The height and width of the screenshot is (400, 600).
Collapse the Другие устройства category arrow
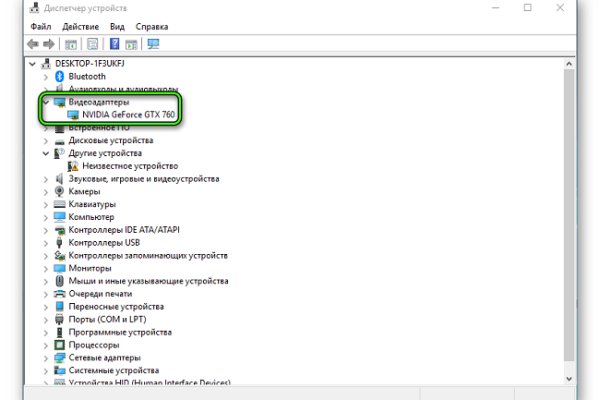point(46,153)
